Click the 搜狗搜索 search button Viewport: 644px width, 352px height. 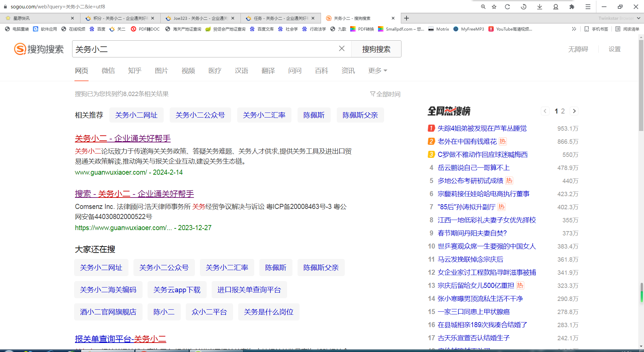[376, 49]
